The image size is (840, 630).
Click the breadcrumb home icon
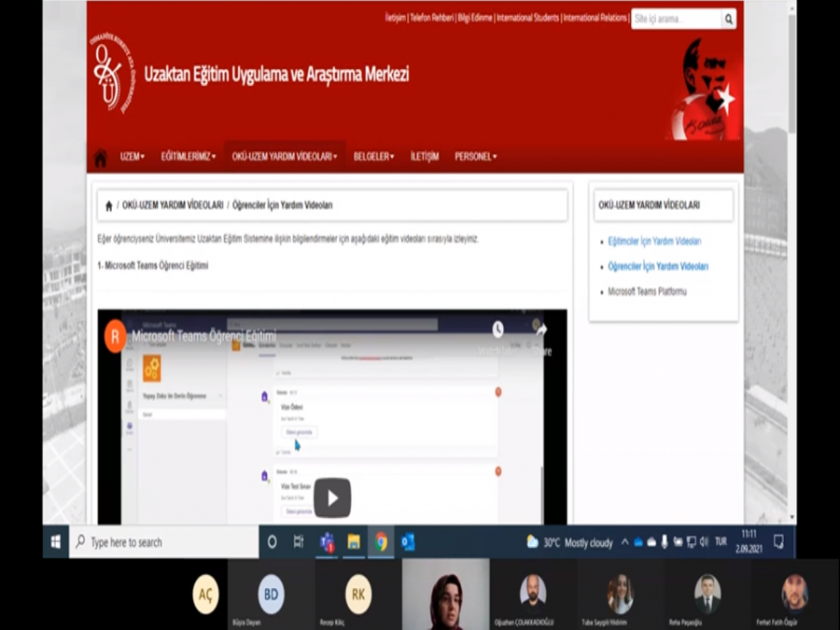[109, 205]
